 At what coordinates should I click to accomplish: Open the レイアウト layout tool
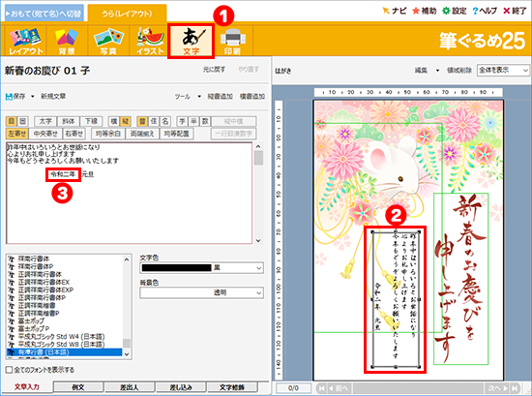pyautogui.click(x=26, y=41)
